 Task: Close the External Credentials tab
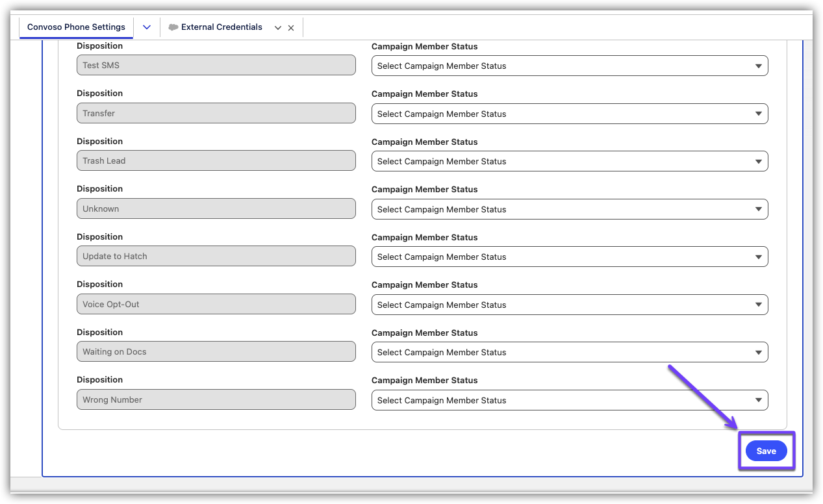291,28
